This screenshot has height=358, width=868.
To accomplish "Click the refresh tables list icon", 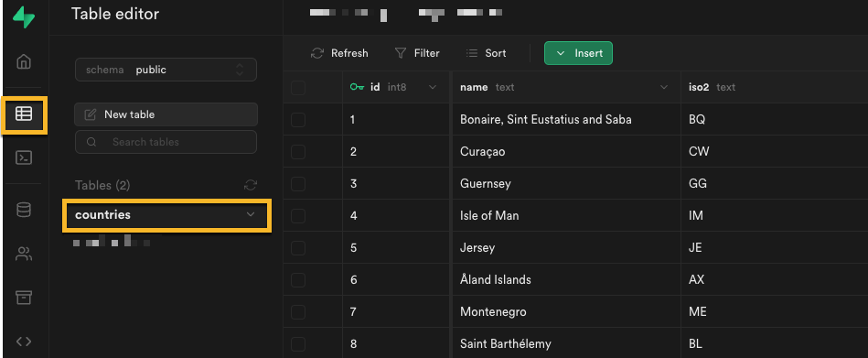I will coord(251,185).
